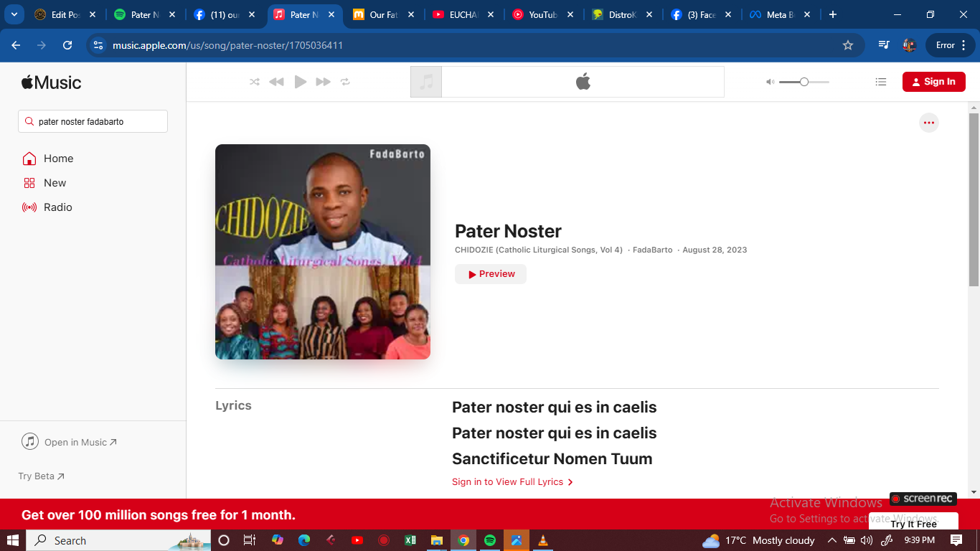Open the CHIDOZIE album link
This screenshot has height=551, width=980.
pyautogui.click(x=539, y=250)
